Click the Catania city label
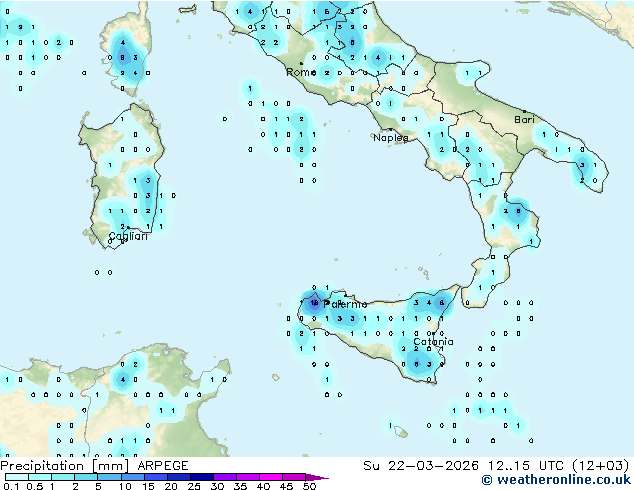 click(433, 342)
